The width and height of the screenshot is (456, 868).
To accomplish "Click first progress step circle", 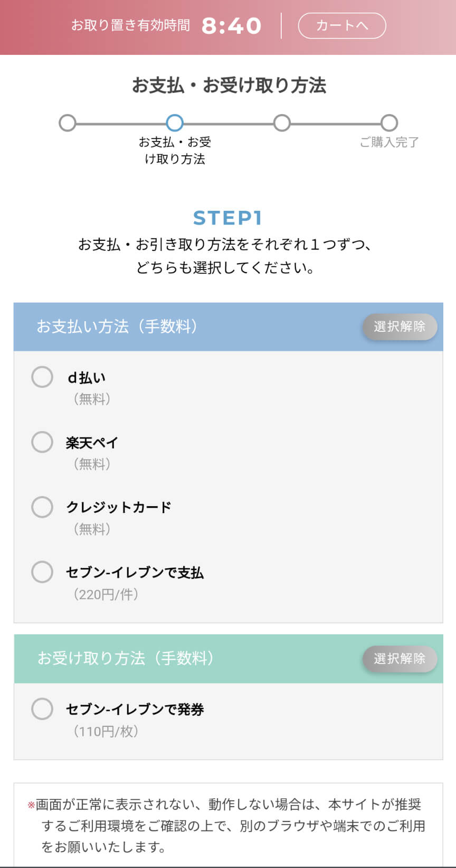I will [68, 123].
